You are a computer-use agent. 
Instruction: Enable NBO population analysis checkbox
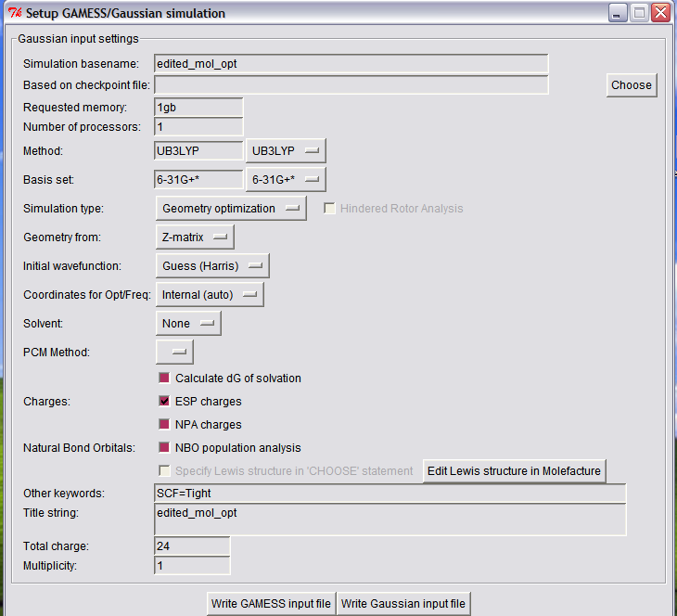(x=165, y=448)
